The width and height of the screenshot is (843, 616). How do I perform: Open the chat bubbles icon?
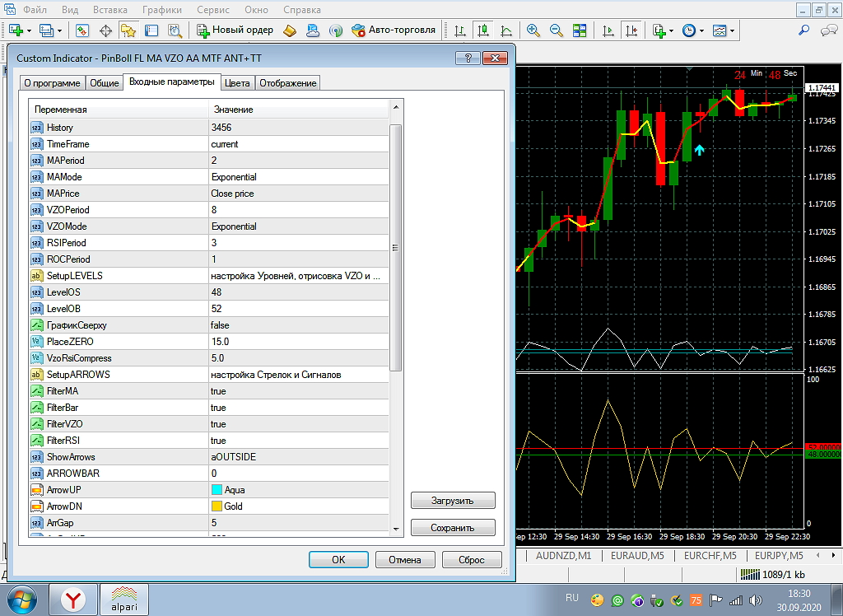[x=828, y=30]
